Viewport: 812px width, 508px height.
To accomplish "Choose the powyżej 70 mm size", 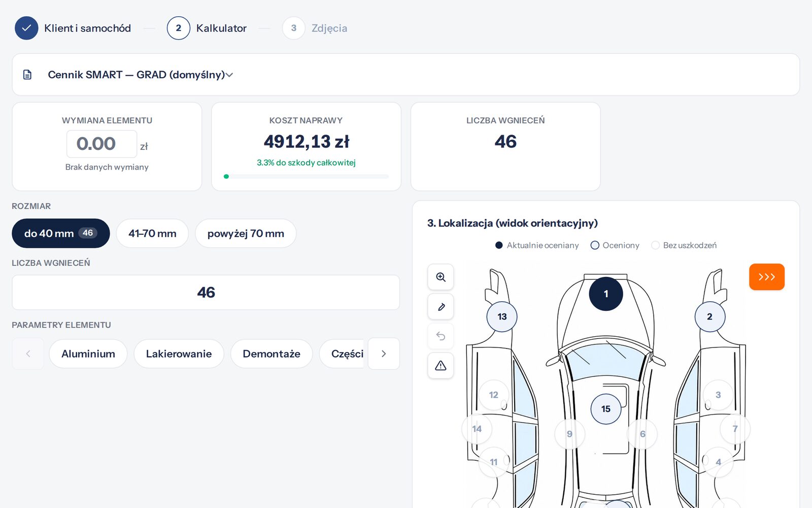I will click(246, 233).
